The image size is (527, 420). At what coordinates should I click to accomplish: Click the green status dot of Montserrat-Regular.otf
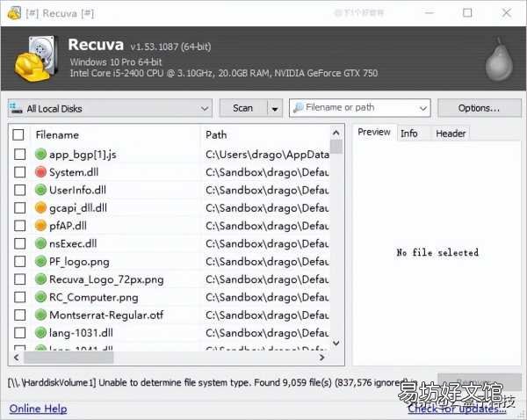pos(40,315)
